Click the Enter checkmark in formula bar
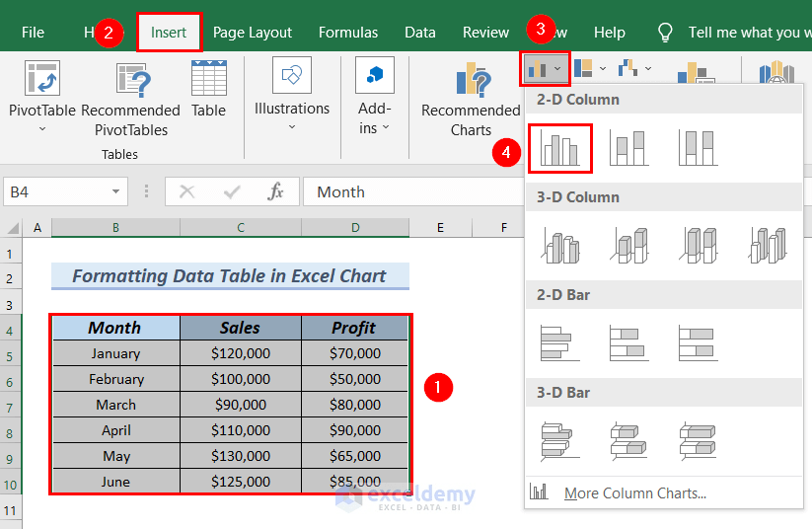The image size is (812, 529). (x=232, y=192)
